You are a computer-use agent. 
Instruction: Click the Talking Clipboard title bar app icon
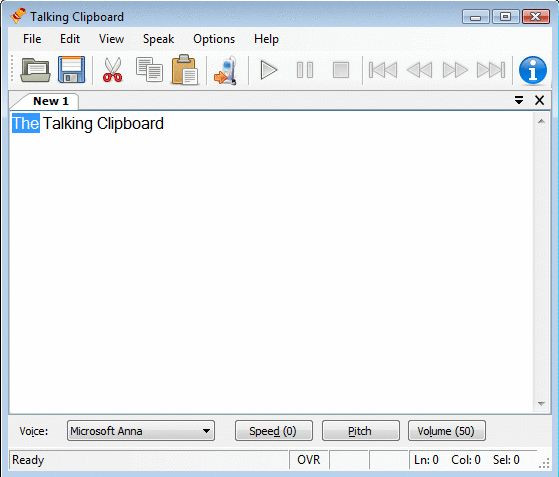[18, 16]
